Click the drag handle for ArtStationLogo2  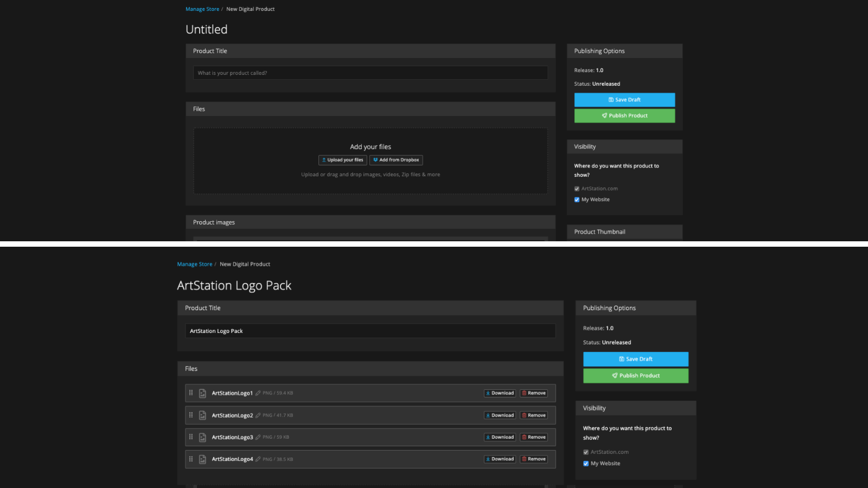(191, 415)
